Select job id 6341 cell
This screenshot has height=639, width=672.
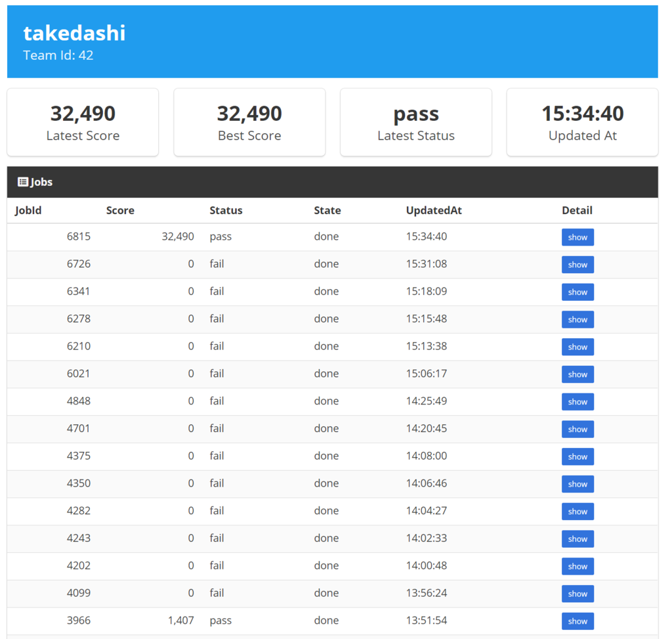(x=79, y=291)
